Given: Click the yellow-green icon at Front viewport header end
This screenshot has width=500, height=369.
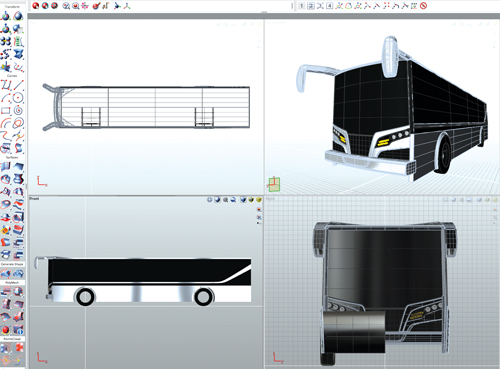Looking at the screenshot, I should pos(259,200).
